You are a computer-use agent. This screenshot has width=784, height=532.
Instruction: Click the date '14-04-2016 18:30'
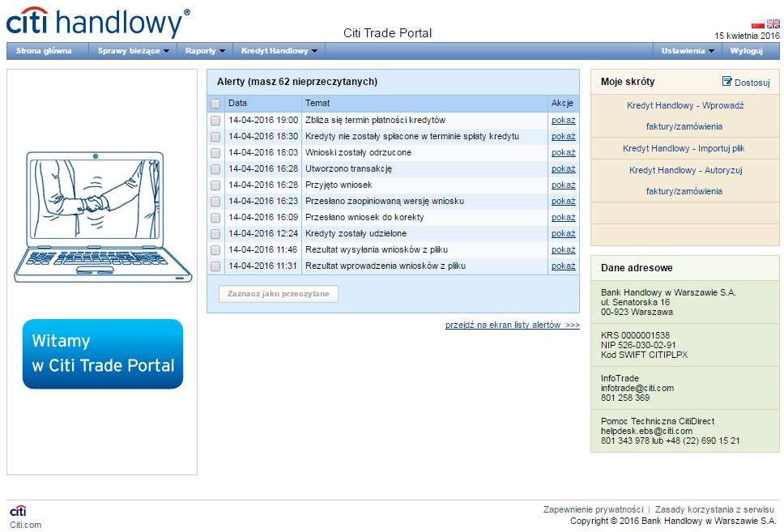click(x=263, y=136)
